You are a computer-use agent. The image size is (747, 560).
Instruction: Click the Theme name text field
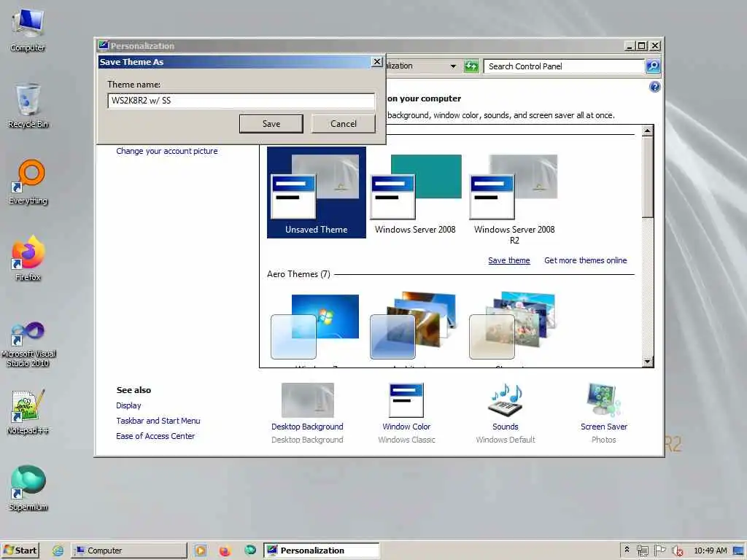click(x=241, y=101)
